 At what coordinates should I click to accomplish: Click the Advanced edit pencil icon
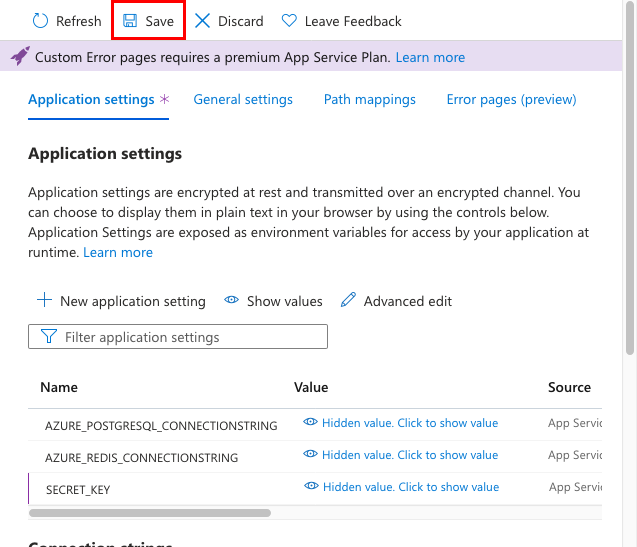pyautogui.click(x=348, y=300)
